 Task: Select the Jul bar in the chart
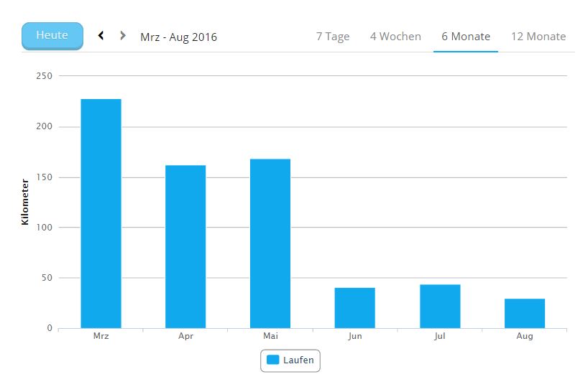click(x=440, y=307)
